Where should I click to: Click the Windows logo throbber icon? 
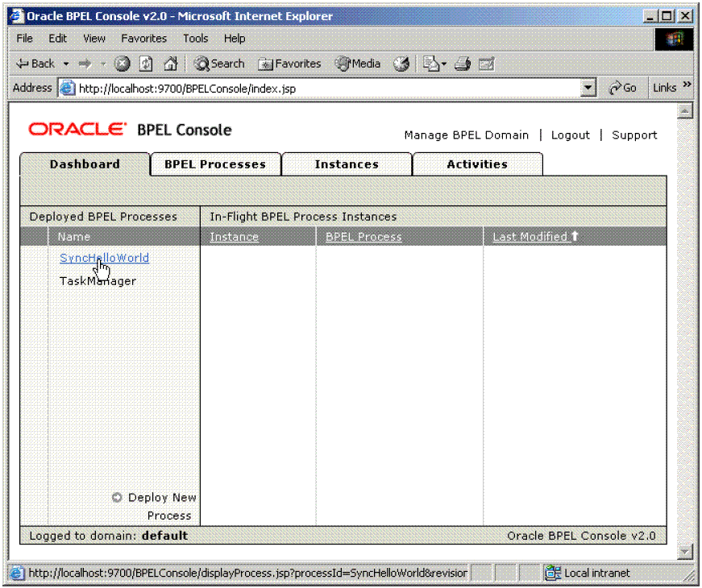coord(674,39)
